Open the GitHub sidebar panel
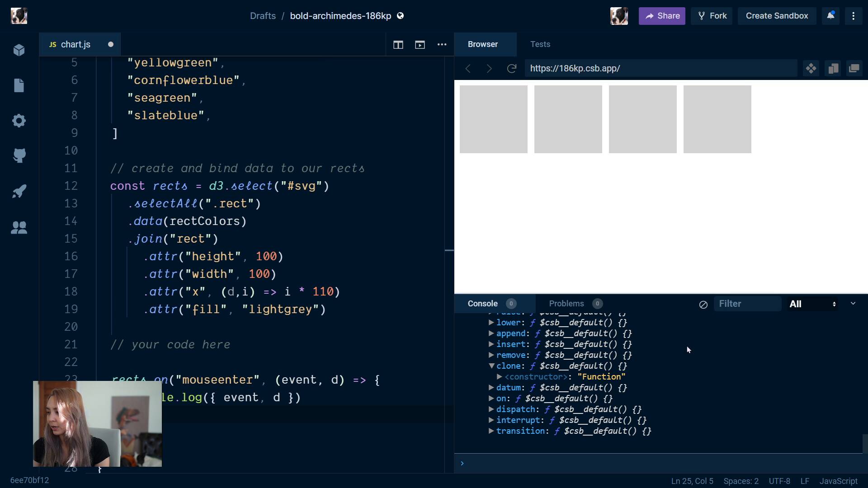This screenshot has height=488, width=868. pos(19,156)
